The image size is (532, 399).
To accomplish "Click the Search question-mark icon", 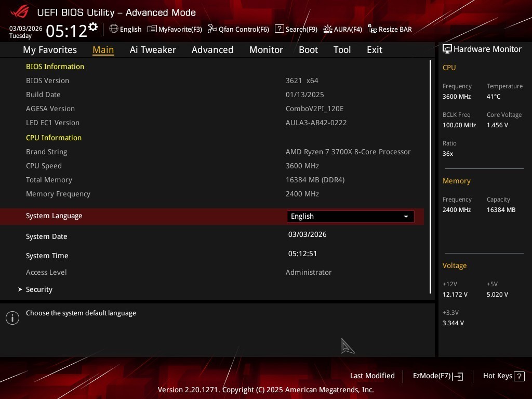I will [279, 29].
